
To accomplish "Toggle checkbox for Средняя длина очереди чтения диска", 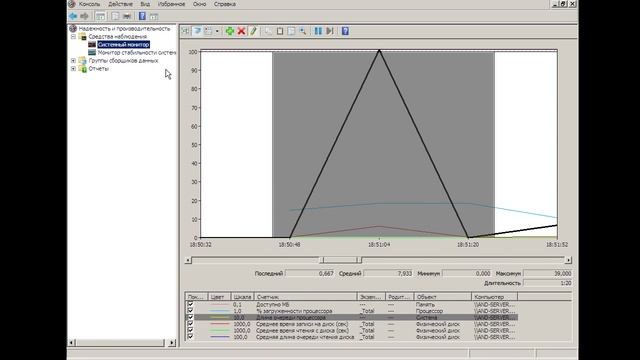I will (x=190, y=337).
